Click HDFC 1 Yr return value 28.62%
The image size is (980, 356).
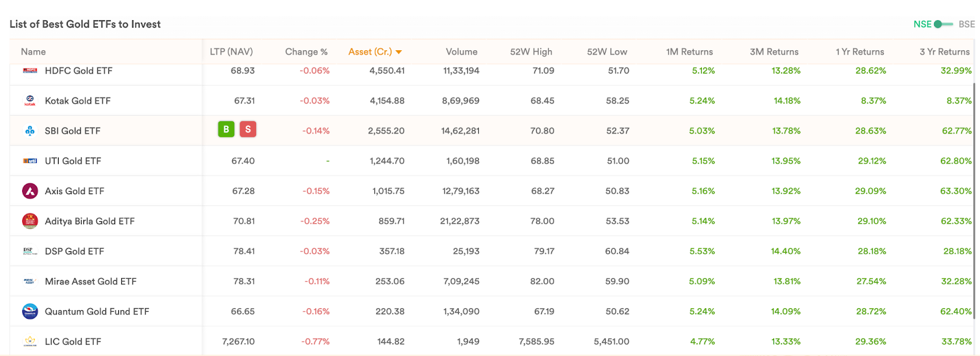[871, 71]
